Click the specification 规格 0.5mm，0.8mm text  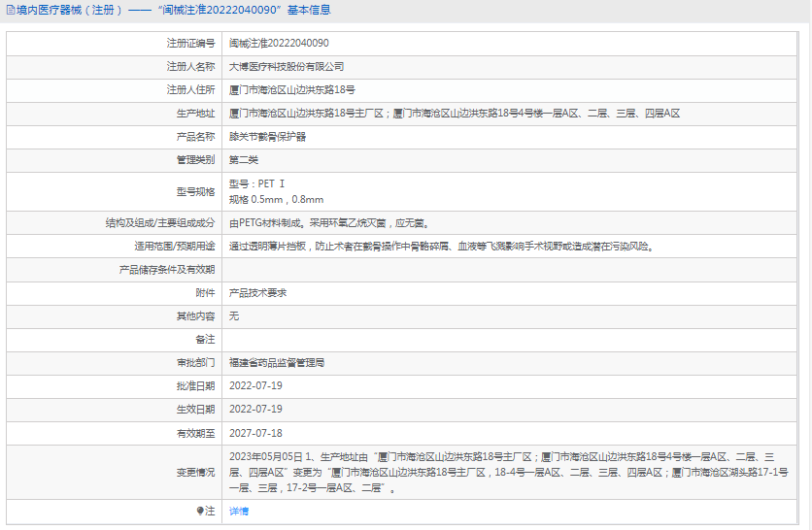[276, 199]
